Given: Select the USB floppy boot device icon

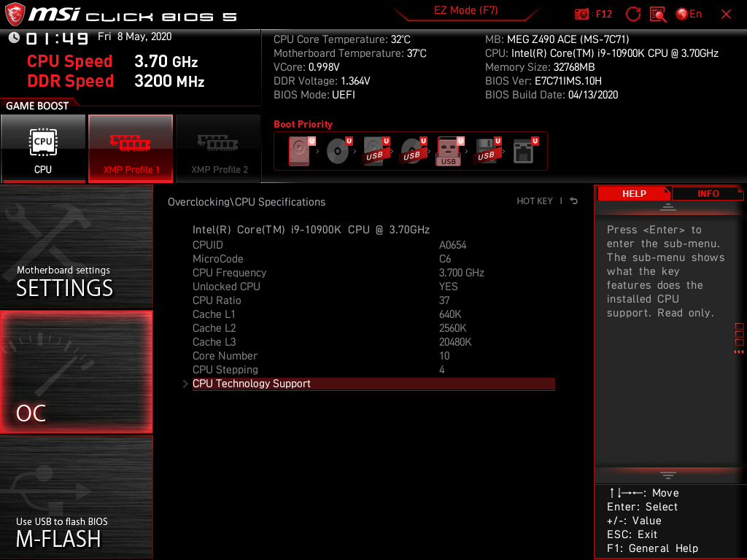Looking at the screenshot, I should tap(487, 151).
